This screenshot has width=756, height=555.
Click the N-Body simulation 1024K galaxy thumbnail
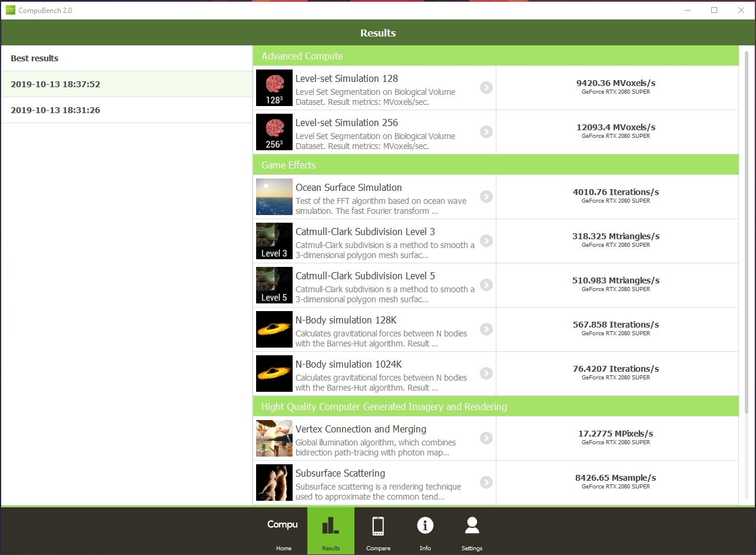click(274, 374)
